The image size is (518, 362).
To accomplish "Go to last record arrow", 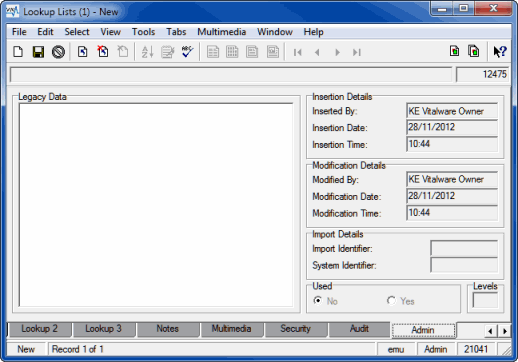I will pyautogui.click(x=357, y=52).
